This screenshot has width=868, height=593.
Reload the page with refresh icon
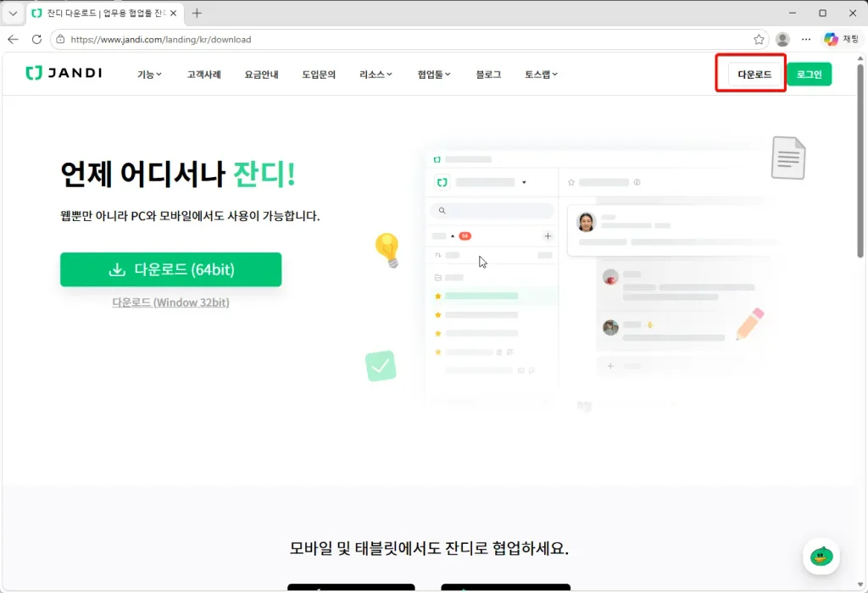36,39
